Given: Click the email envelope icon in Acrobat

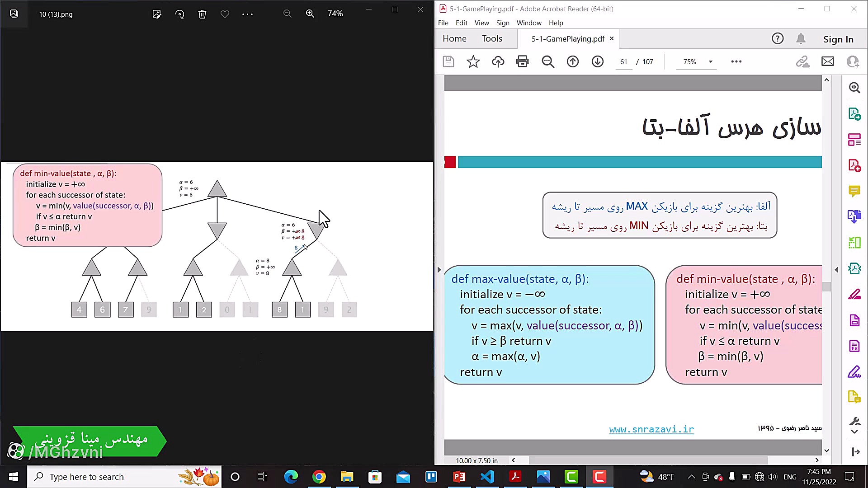Looking at the screenshot, I should click(x=827, y=61).
